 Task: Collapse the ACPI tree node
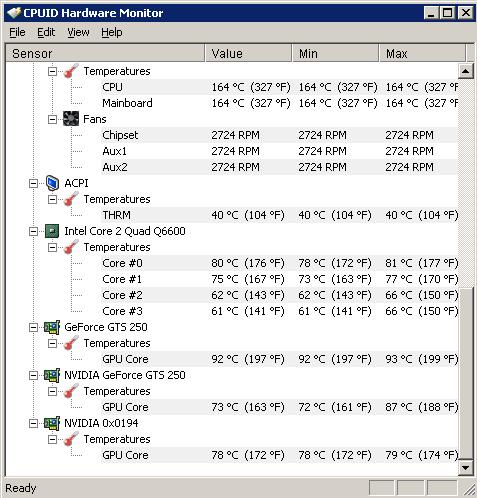(33, 183)
